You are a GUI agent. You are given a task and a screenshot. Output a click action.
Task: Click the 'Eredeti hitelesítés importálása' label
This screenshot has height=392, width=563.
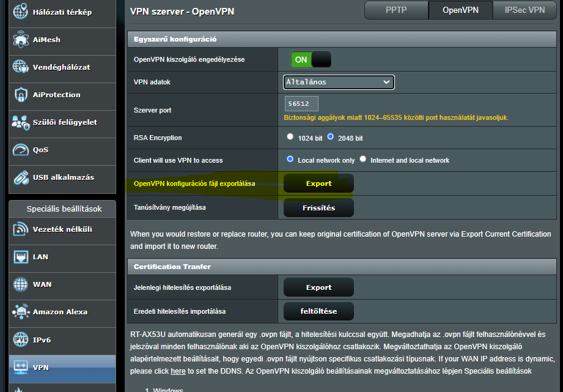[180, 311]
